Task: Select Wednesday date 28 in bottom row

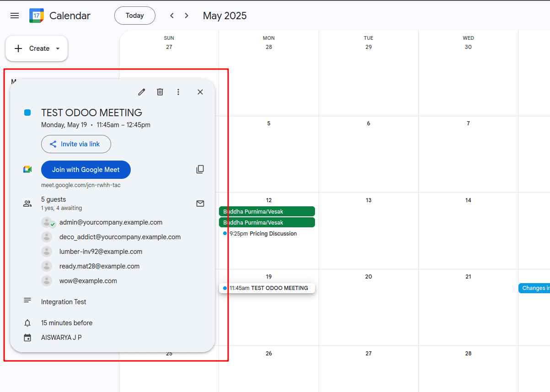Action: (x=468, y=354)
